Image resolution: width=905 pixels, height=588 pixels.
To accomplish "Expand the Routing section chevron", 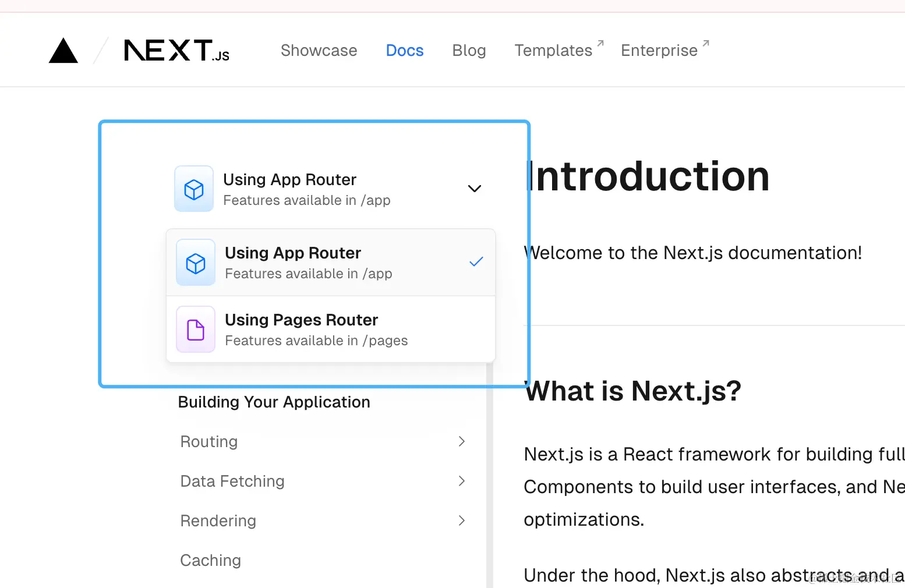I will click(x=462, y=441).
